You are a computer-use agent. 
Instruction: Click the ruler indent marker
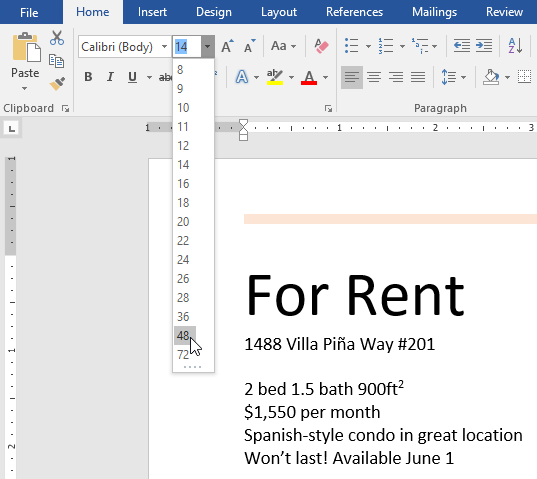(x=243, y=130)
